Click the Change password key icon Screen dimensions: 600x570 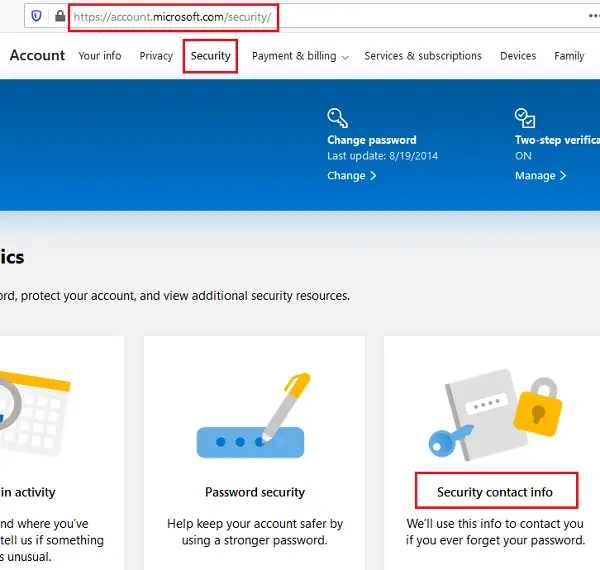(x=338, y=118)
